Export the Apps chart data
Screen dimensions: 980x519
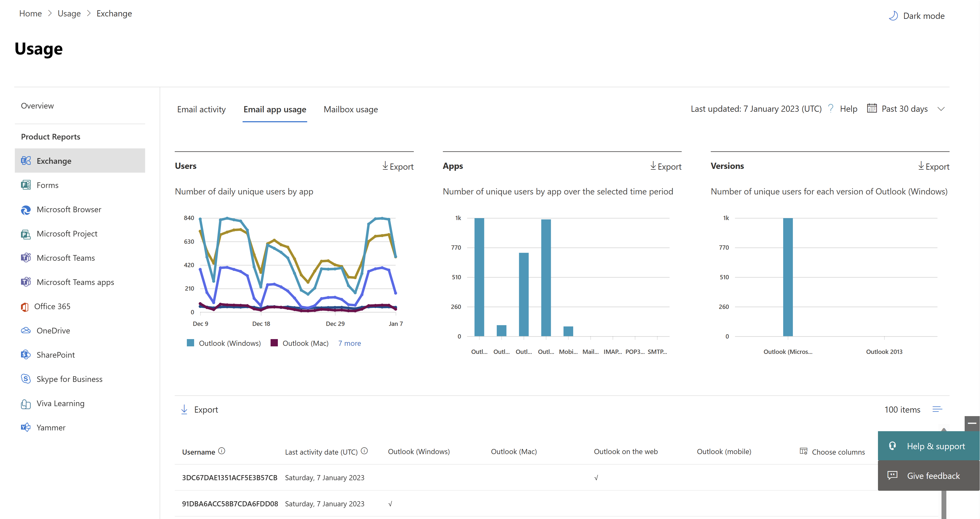pyautogui.click(x=664, y=165)
